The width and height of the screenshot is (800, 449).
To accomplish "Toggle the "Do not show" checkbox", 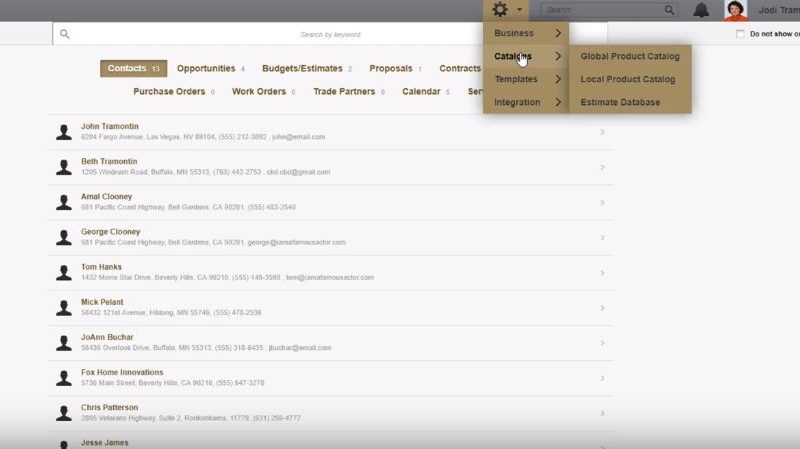I will pyautogui.click(x=740, y=34).
